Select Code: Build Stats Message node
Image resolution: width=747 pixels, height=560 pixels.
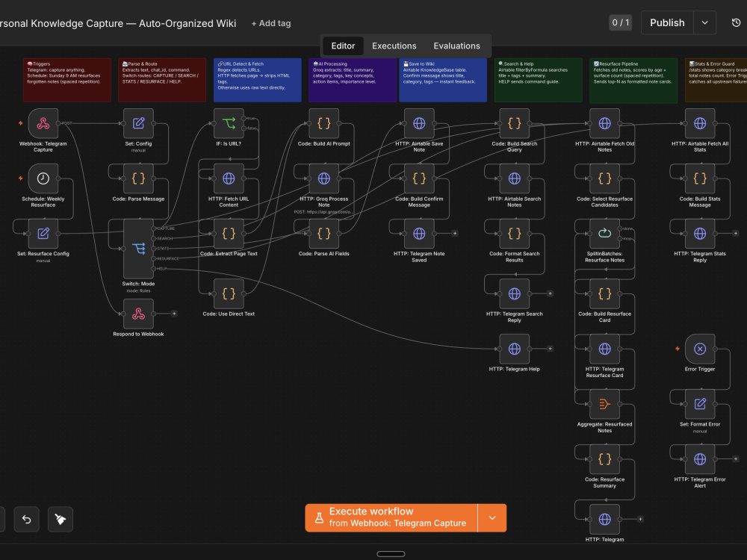coord(700,178)
